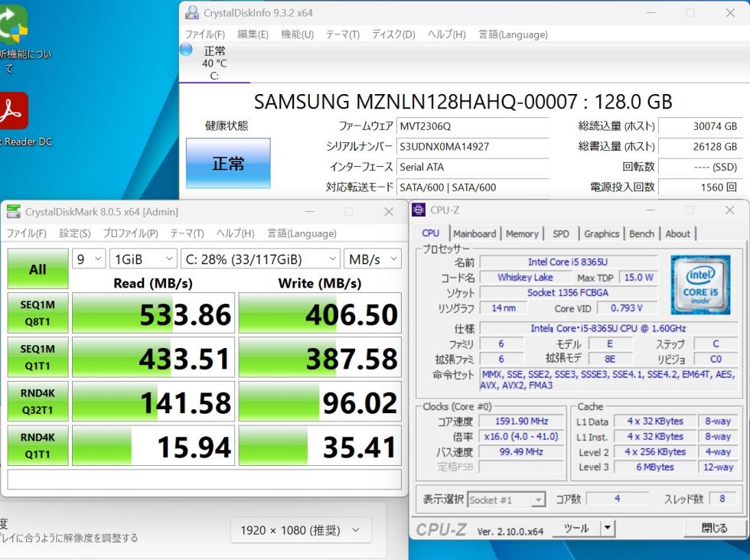Screen dimensions: 750x560
Task: Open 編集(E) menu in CrystalDiskInfo
Action: [253, 34]
